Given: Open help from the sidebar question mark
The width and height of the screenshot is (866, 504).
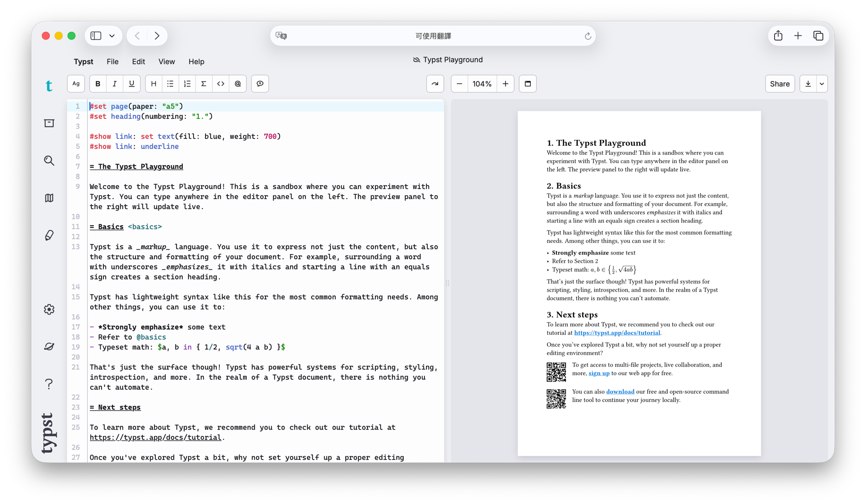Looking at the screenshot, I should point(49,384).
